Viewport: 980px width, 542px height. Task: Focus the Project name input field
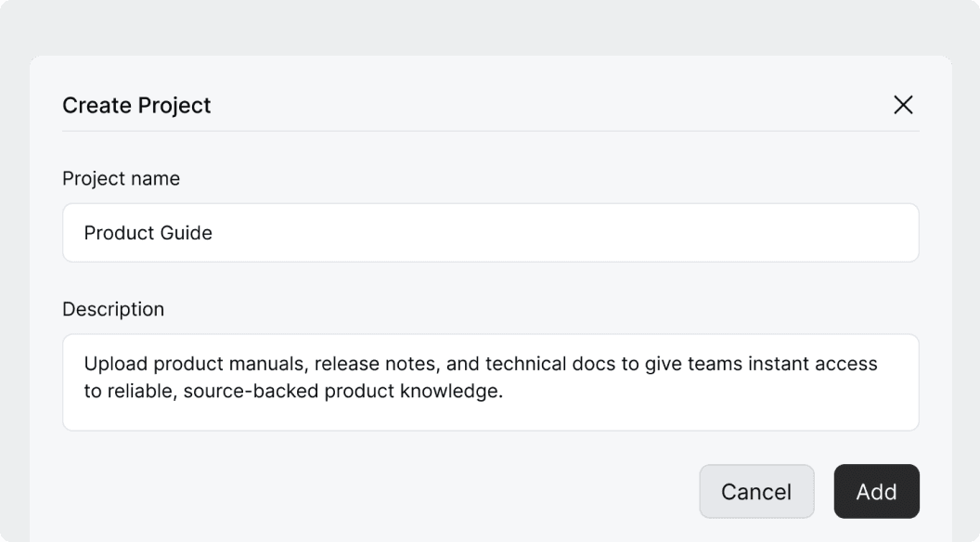(x=490, y=233)
